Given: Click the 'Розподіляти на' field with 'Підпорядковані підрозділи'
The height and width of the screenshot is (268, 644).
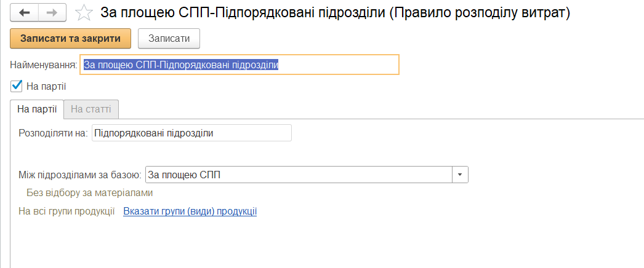Looking at the screenshot, I should pyautogui.click(x=191, y=133).
